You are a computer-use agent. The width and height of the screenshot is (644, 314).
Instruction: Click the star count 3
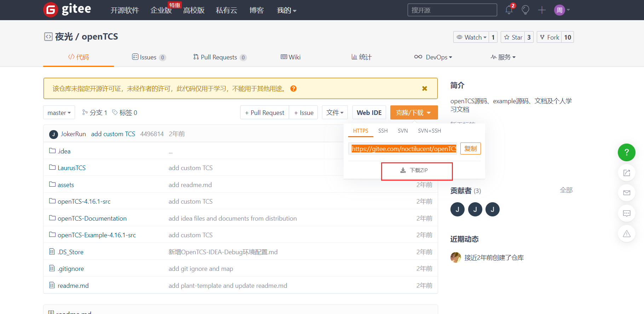pyautogui.click(x=529, y=37)
